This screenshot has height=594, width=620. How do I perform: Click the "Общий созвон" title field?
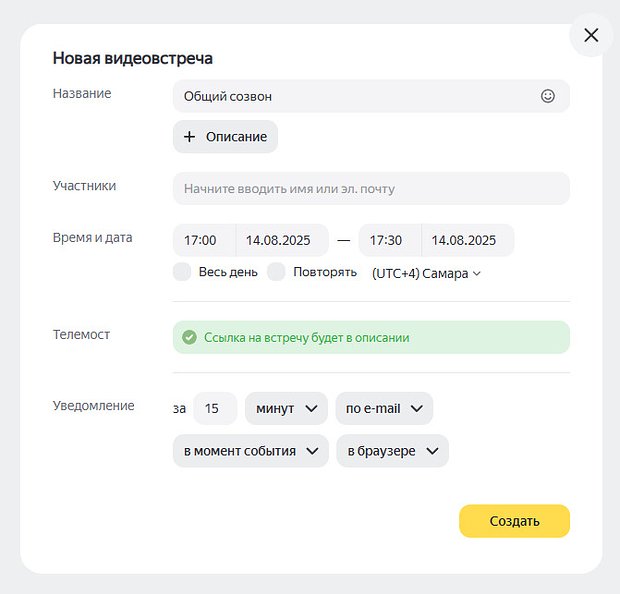371,96
